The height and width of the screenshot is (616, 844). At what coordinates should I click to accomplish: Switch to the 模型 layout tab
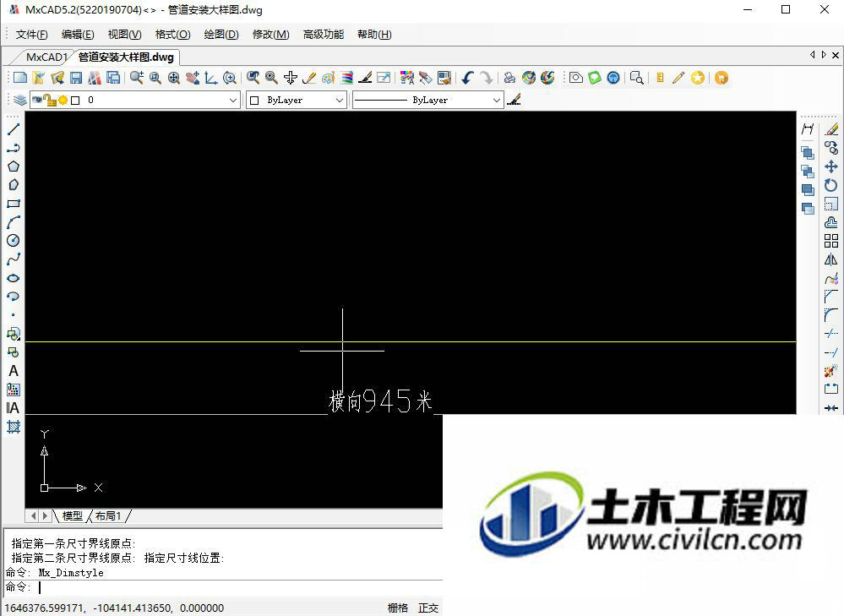pos(72,515)
